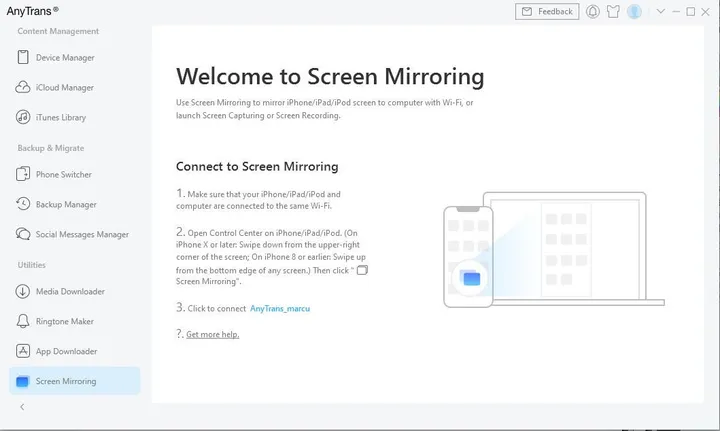Click the envelope icon in Feedback button
The image size is (720, 431).
point(527,11)
